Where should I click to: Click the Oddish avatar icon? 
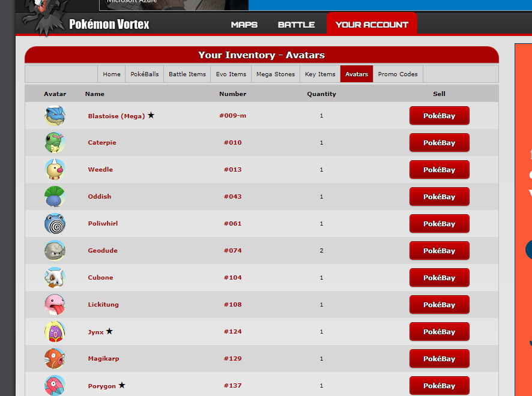55,197
